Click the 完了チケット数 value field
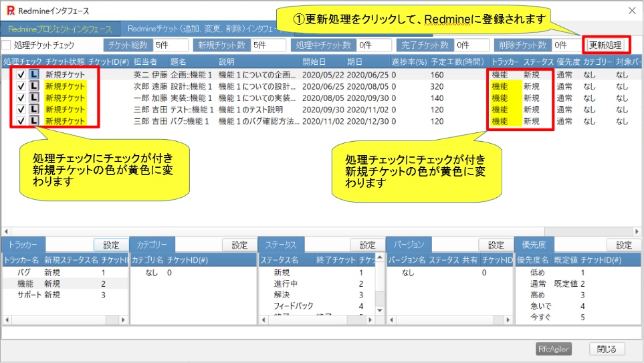 coord(471,45)
